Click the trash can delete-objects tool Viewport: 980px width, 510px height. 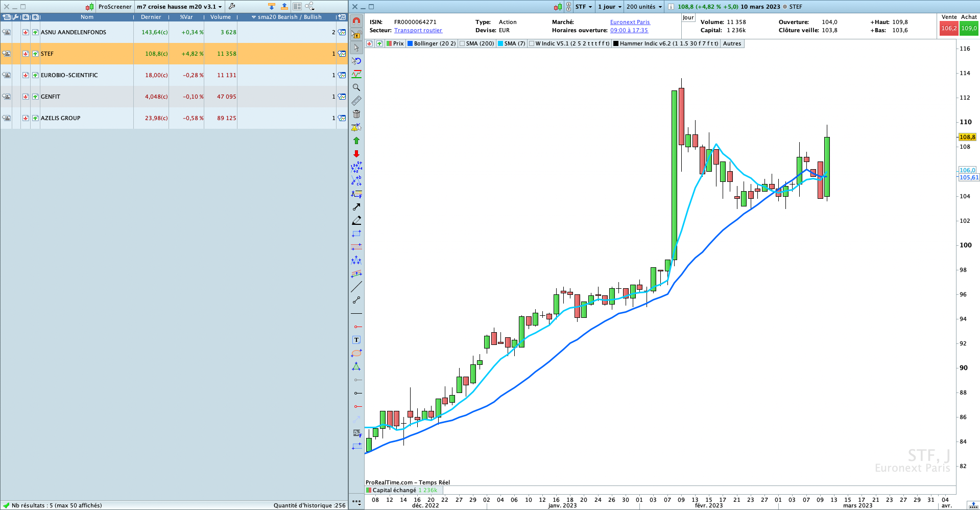[x=356, y=114]
